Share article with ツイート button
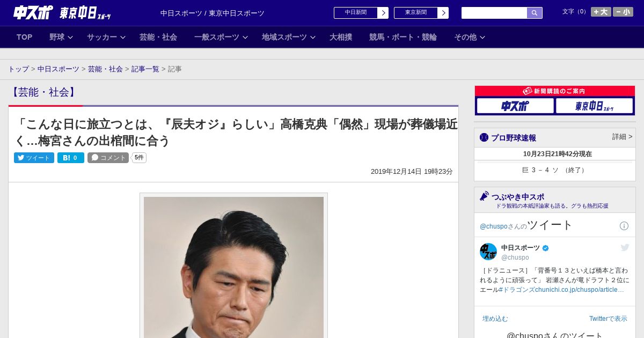 coord(34,158)
